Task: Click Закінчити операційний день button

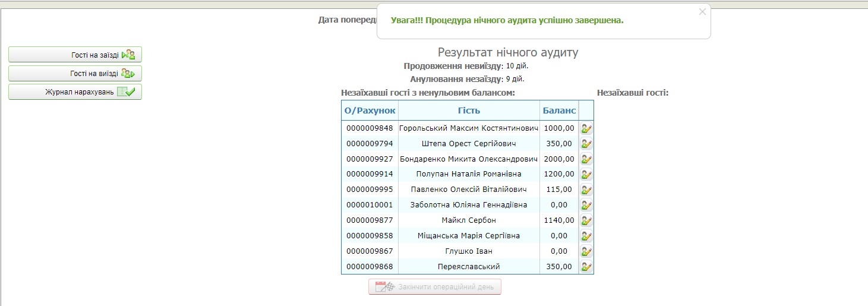Action: click(435, 287)
